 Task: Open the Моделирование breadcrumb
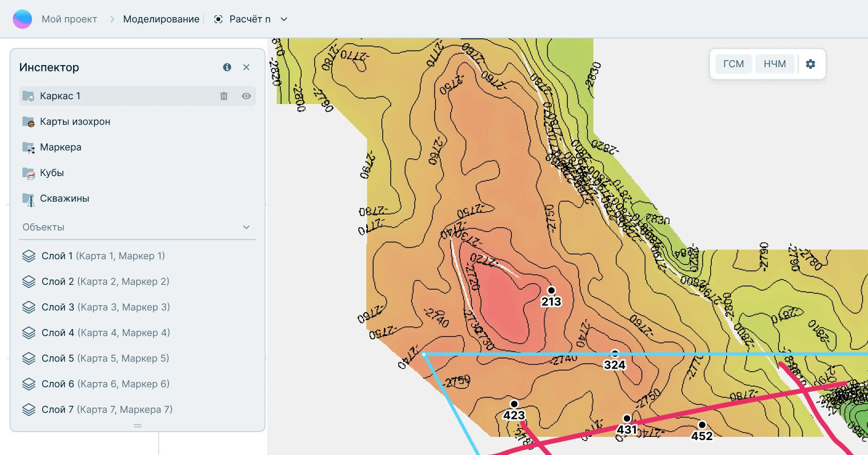click(x=161, y=19)
